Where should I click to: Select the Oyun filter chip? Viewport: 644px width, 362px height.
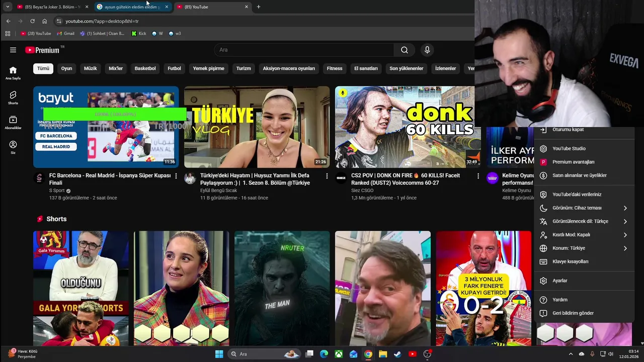(x=66, y=68)
